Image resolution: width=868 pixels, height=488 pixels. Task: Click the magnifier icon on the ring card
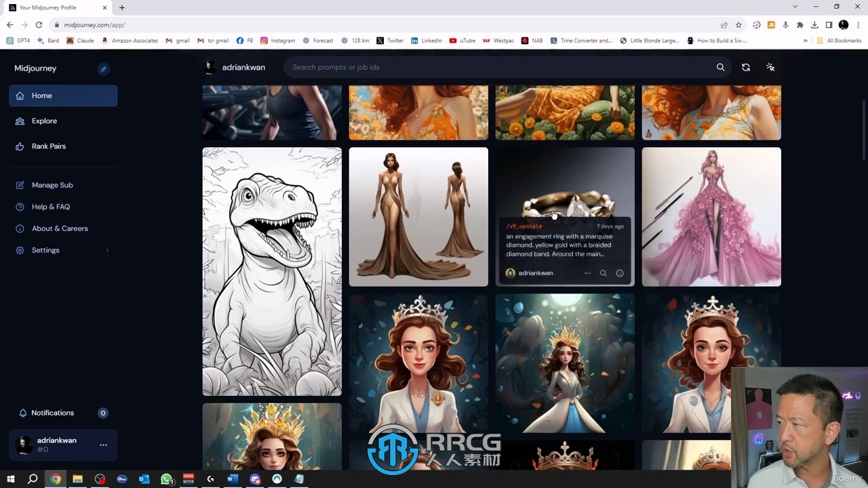click(x=603, y=273)
